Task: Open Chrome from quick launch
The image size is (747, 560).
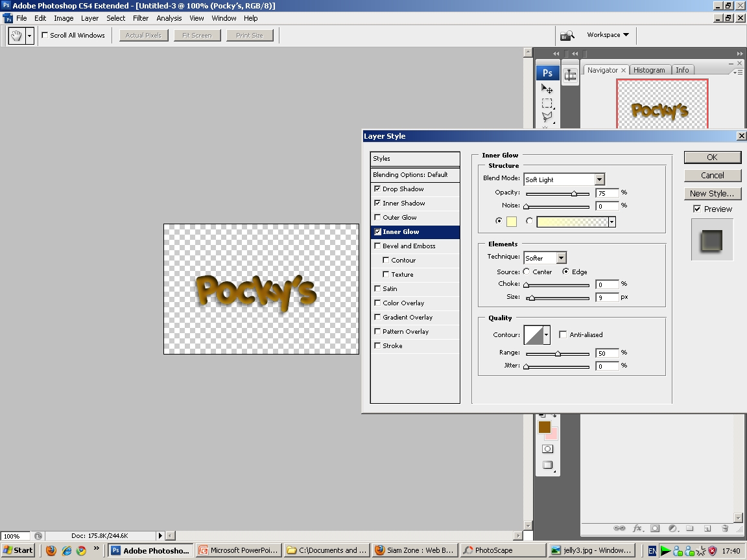Action: point(82,550)
